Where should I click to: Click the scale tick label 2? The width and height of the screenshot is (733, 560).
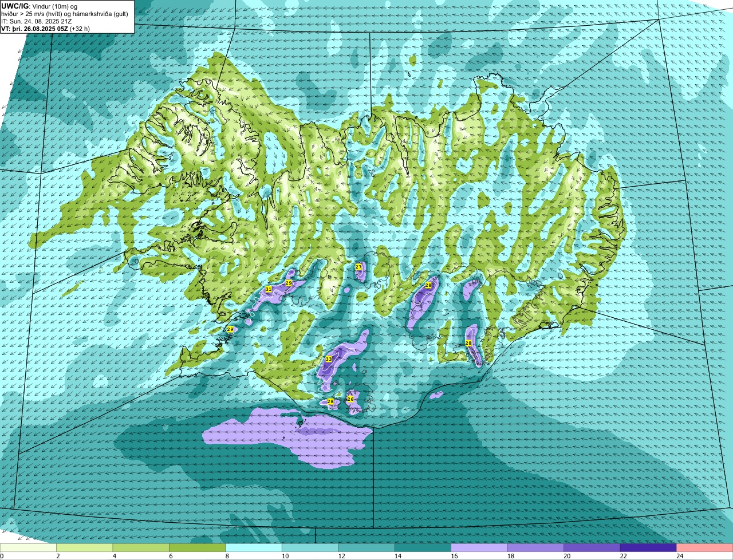pyautogui.click(x=58, y=555)
